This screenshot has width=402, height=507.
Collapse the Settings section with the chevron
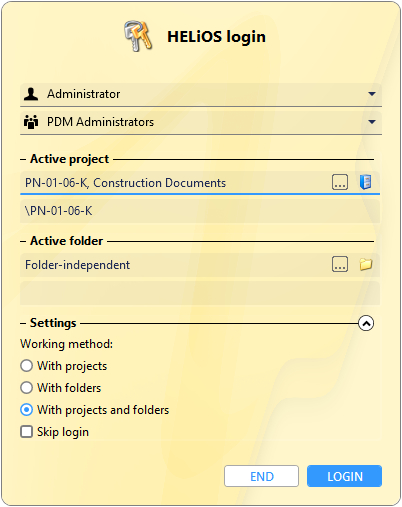(366, 323)
